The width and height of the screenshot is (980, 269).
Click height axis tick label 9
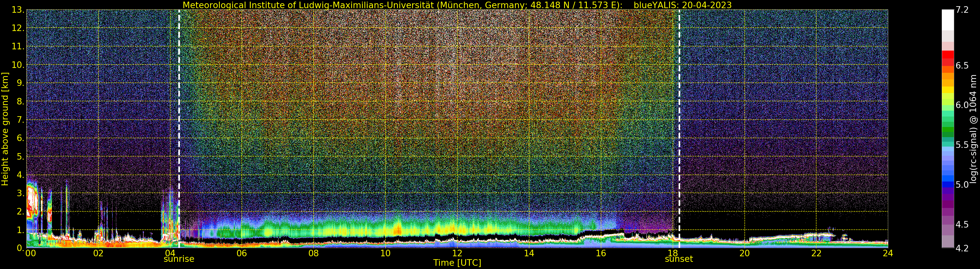21,83
